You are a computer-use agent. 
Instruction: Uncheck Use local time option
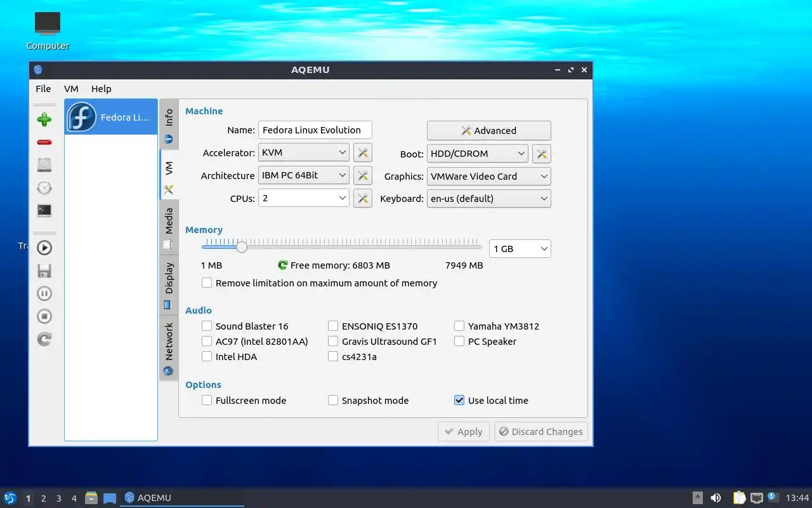(x=492, y=401)
